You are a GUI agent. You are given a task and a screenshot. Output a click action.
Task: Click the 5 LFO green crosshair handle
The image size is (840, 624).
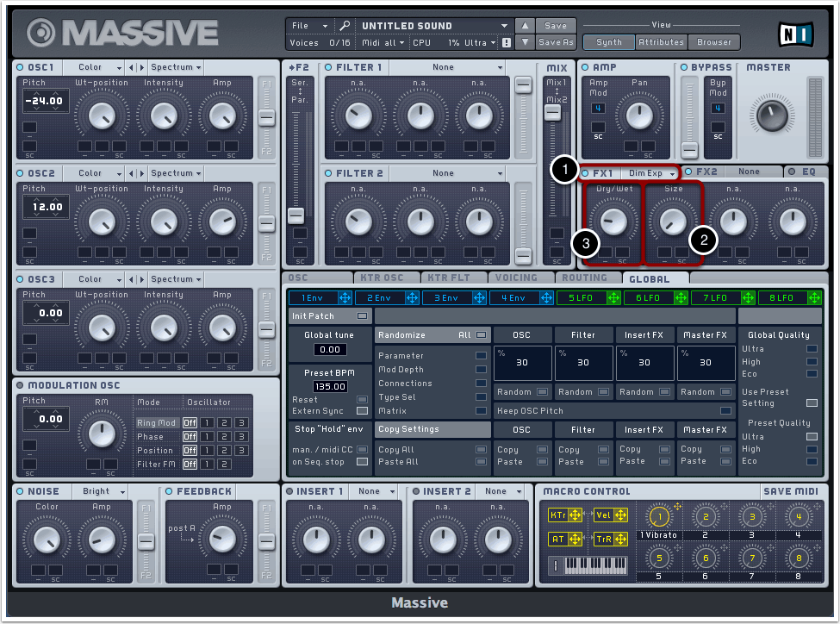[614, 297]
